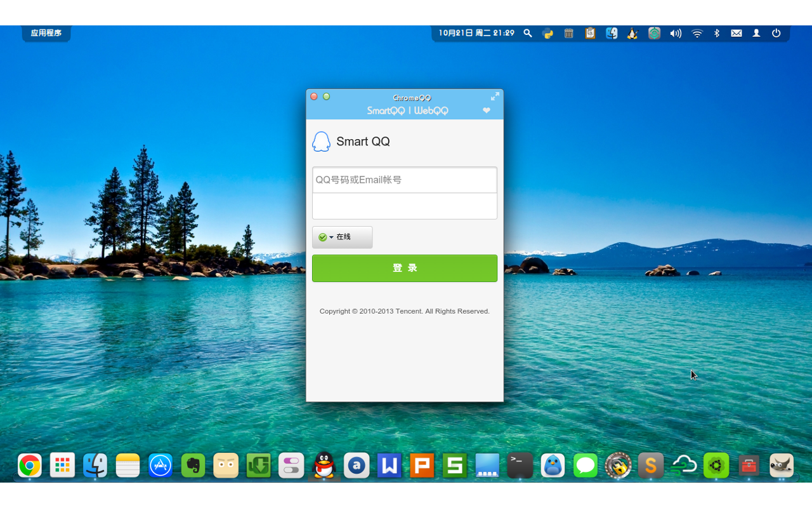
Task: Open the colorful app grid launcher in dock
Action: [x=62, y=465]
